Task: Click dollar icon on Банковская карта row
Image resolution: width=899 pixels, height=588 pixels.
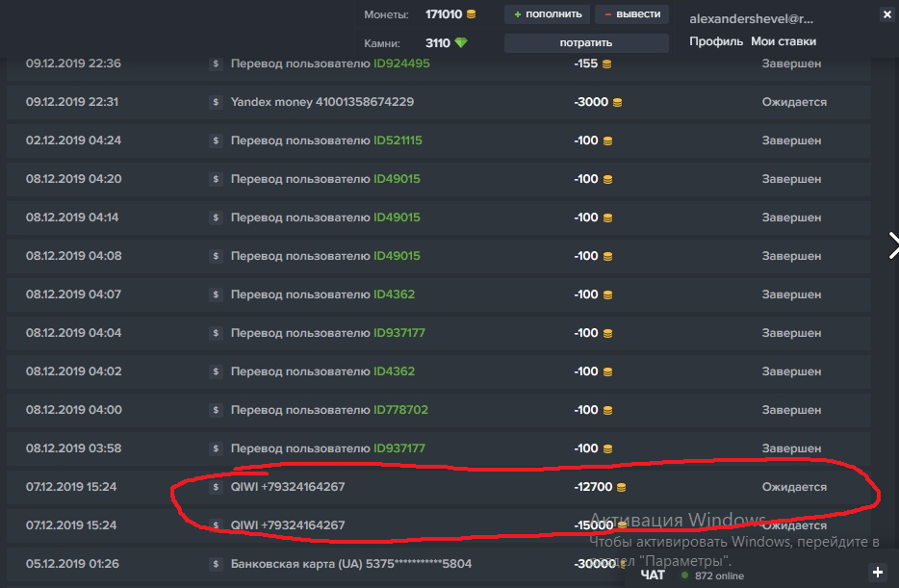Action: (x=216, y=564)
